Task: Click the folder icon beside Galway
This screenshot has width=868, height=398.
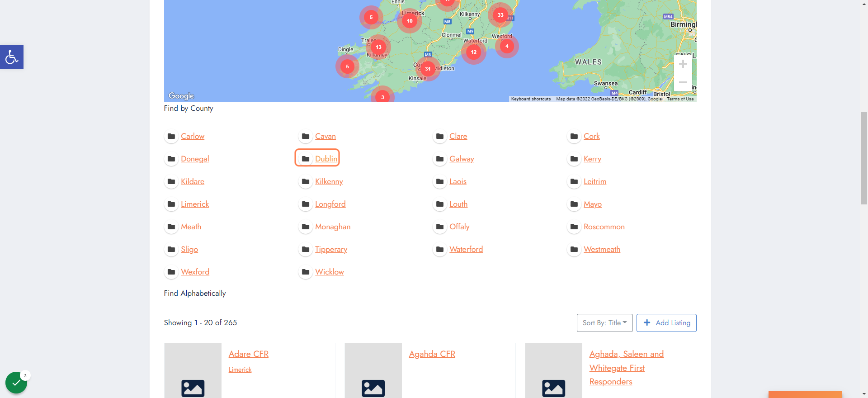Action: click(x=440, y=159)
